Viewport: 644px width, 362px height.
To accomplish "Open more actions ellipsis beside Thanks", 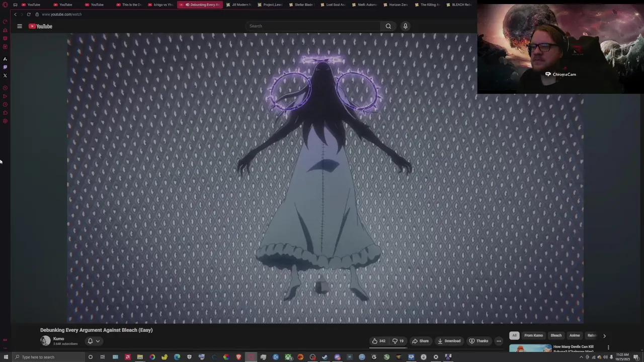I will (499, 341).
